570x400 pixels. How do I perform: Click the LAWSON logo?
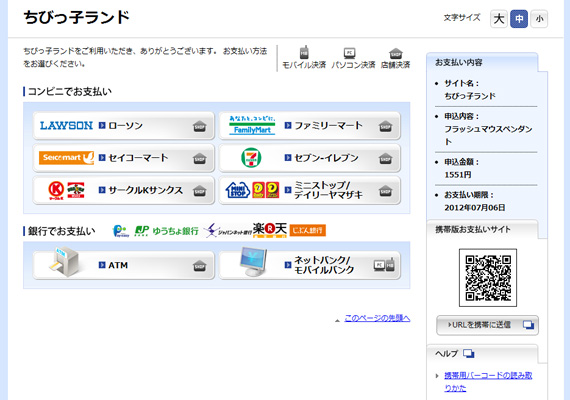pos(66,126)
